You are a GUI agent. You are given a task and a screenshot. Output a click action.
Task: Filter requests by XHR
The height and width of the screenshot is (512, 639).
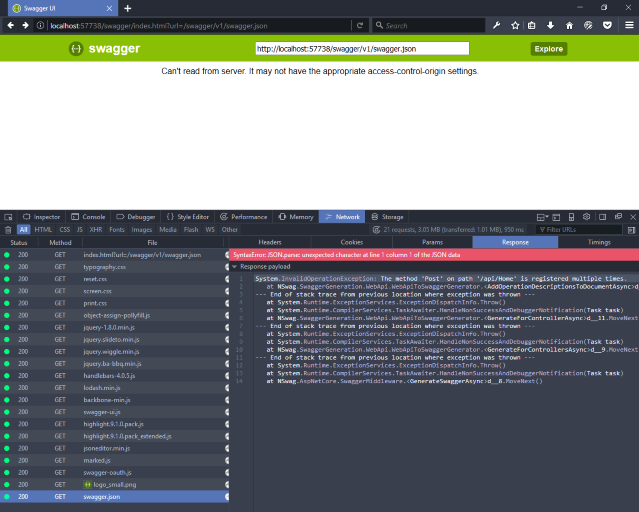pyautogui.click(x=96, y=230)
